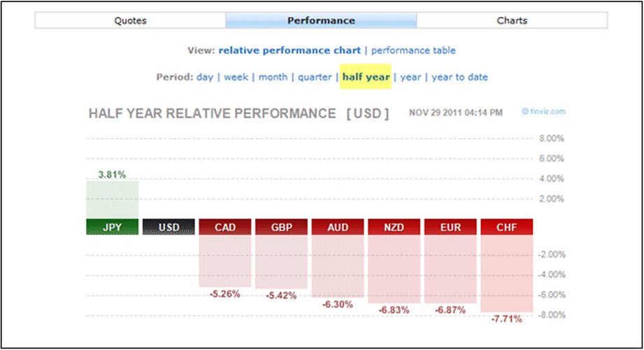Screen dimensions: 644x350
Task: Click the JPY currency label
Action: pyautogui.click(x=112, y=227)
